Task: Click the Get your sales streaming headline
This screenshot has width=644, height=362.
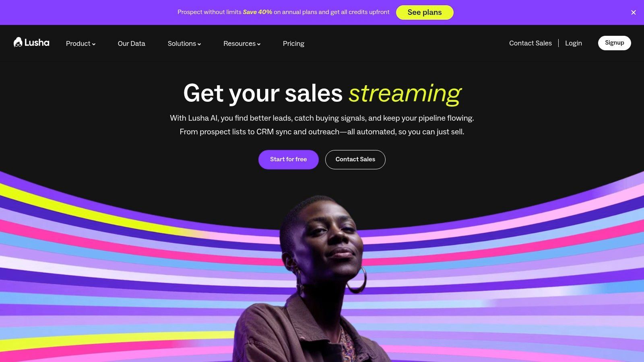Action: pyautogui.click(x=322, y=93)
